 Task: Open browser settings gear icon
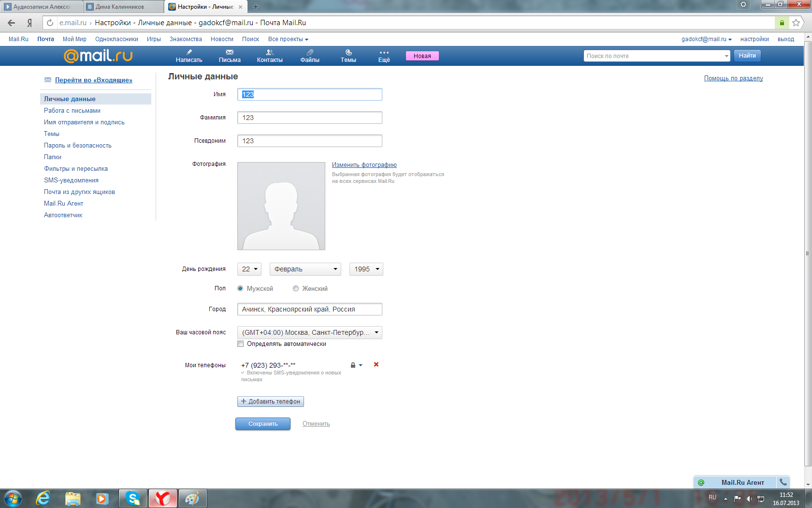tap(743, 4)
